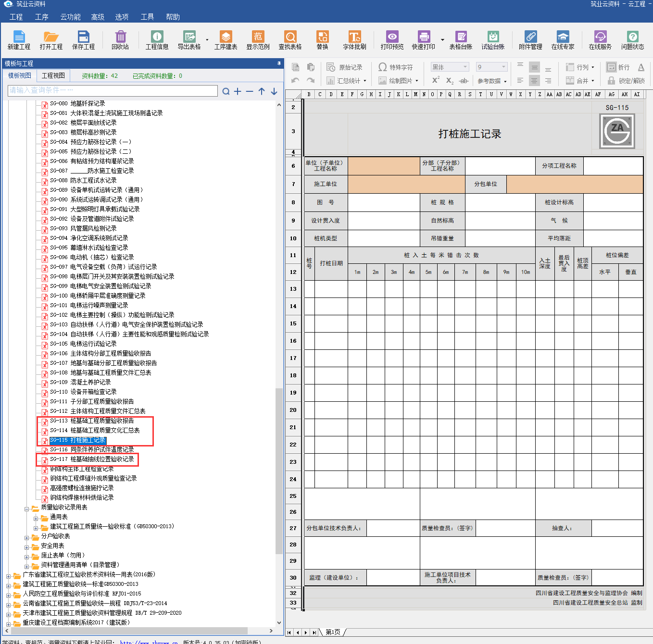Open the font size 9 dropdown
The height and width of the screenshot is (644, 653).
503,67
